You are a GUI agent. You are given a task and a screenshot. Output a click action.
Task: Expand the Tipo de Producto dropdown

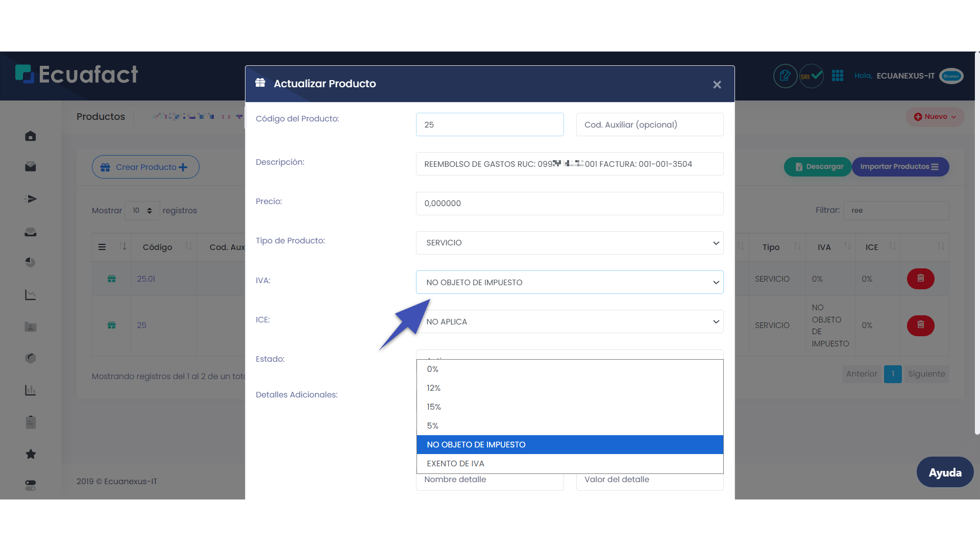[x=570, y=243]
